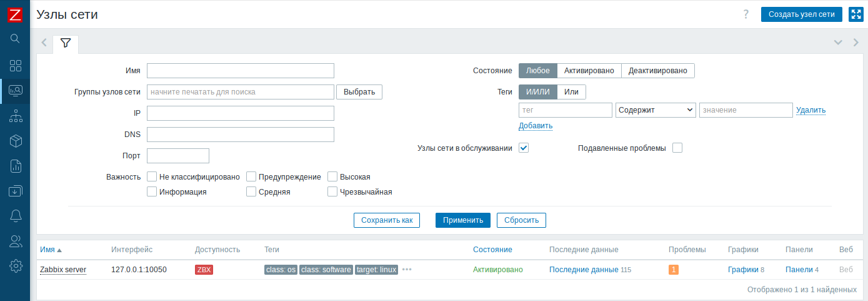Viewport: 868px width, 301px height.
Task: Expand the saved filters chevron list
Action: pyautogui.click(x=838, y=43)
